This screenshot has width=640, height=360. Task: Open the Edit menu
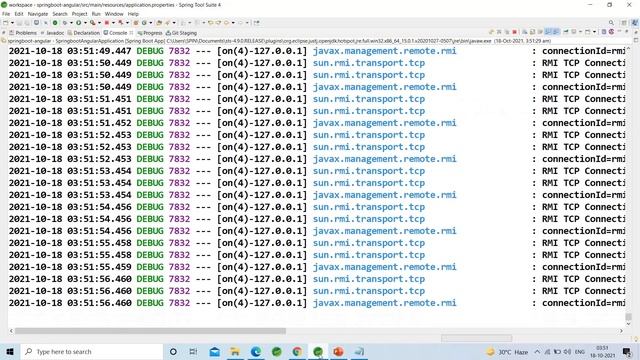coord(19,14)
